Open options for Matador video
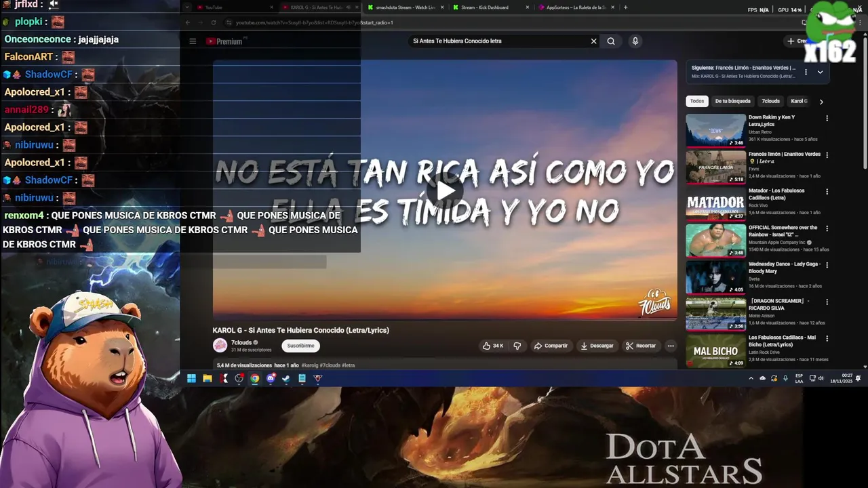868x488 pixels. [827, 191]
